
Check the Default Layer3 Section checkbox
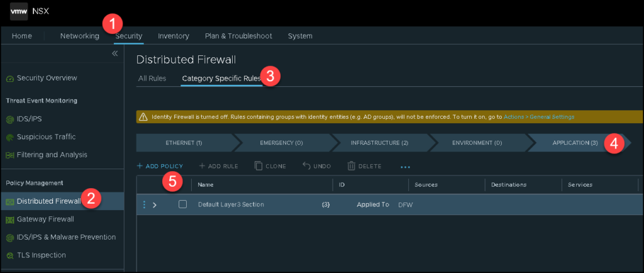click(182, 204)
